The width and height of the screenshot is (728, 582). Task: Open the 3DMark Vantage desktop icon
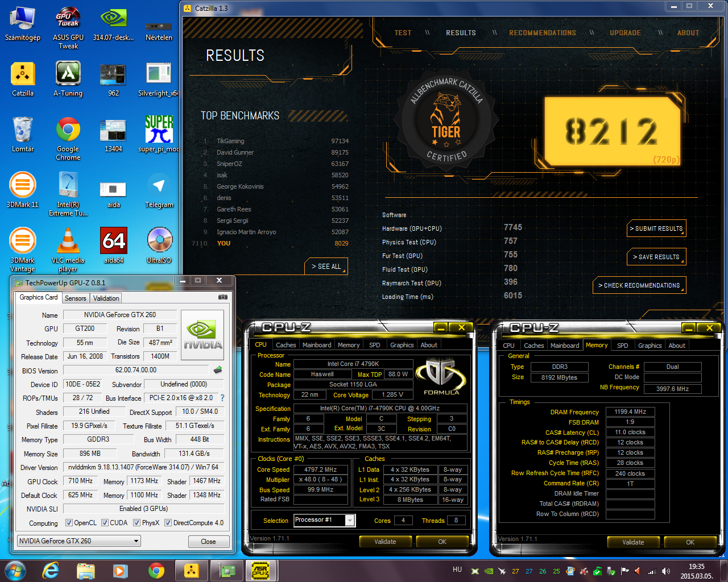[x=23, y=250]
